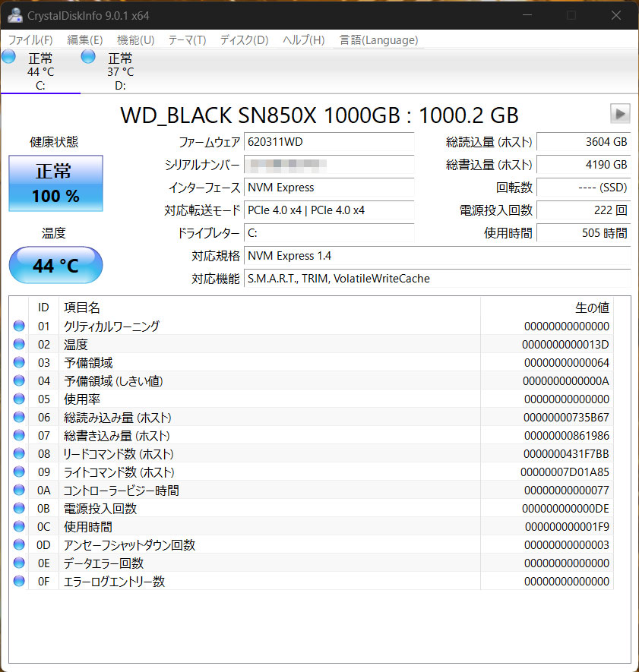Viewport: 639px width, 672px height.
Task: Click the 44 °C temperature button
Action: point(55,265)
